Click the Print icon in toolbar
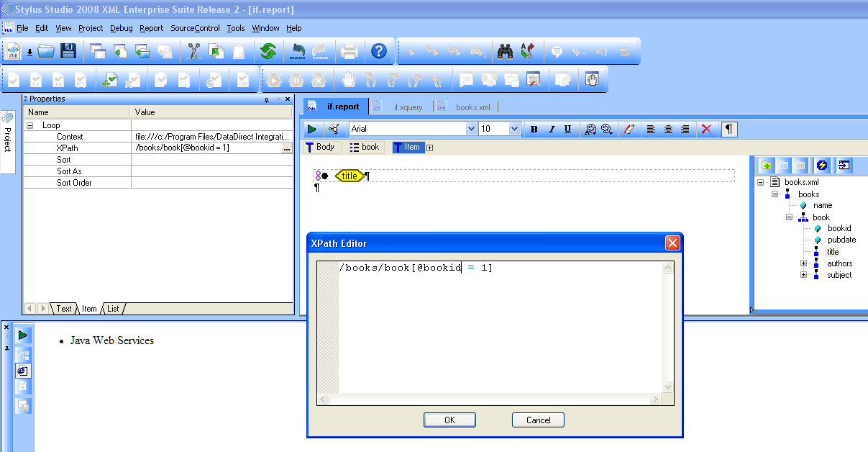The height and width of the screenshot is (452, 868). click(350, 51)
